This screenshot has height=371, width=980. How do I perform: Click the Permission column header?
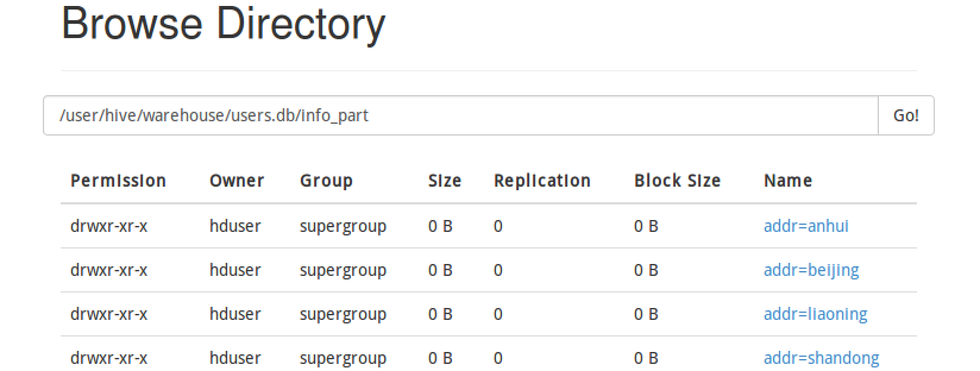click(x=118, y=181)
